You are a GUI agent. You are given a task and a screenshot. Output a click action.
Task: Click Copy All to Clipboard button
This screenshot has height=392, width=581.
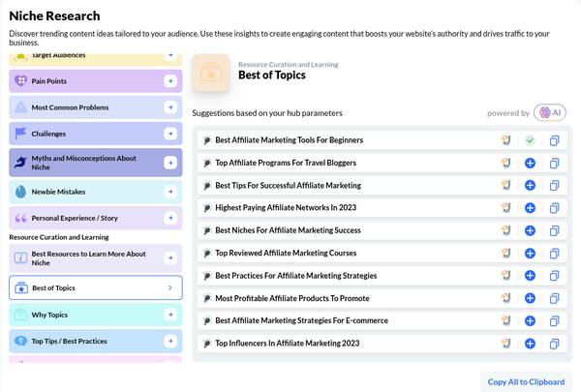tap(528, 381)
